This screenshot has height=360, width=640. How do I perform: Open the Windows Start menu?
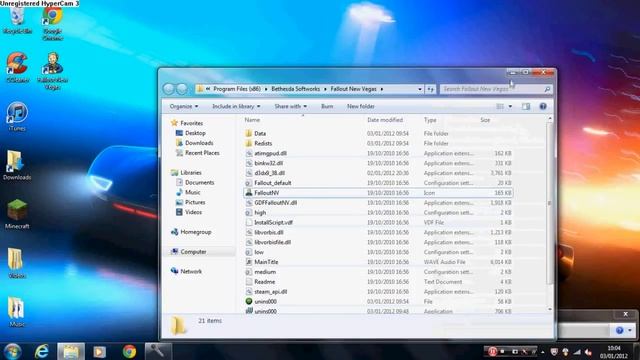(x=13, y=351)
